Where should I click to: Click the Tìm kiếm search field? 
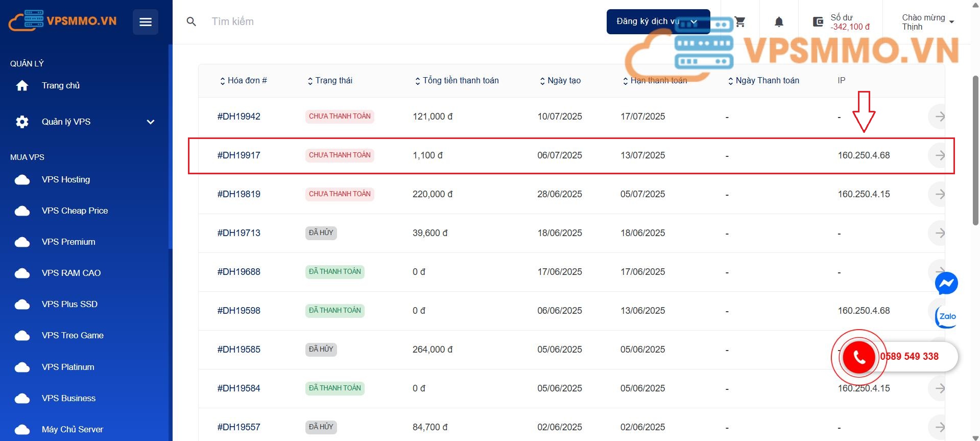[306, 21]
